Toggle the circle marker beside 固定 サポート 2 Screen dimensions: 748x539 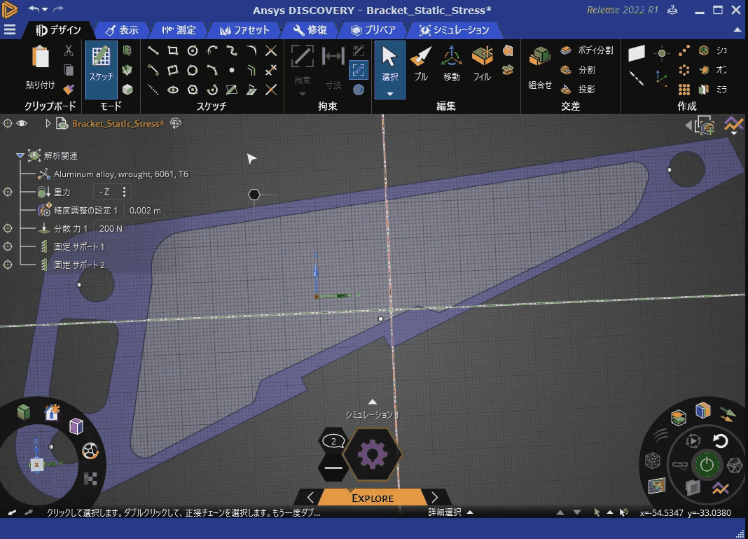[8, 265]
